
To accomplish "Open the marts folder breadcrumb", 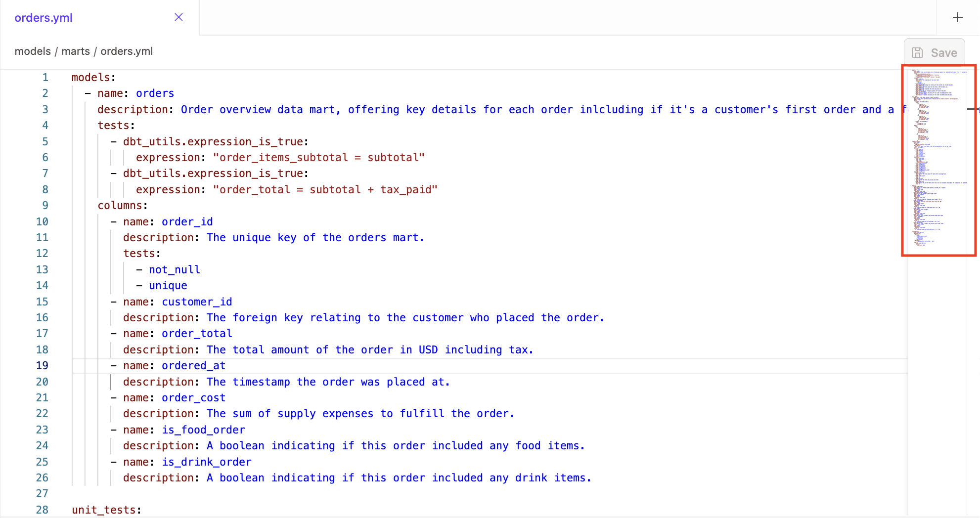I will (76, 51).
